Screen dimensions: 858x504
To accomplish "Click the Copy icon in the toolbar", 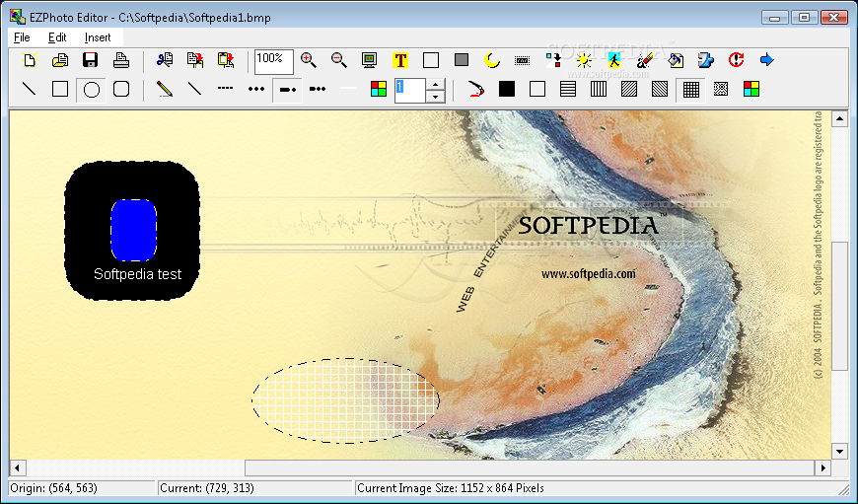I will [x=195, y=60].
